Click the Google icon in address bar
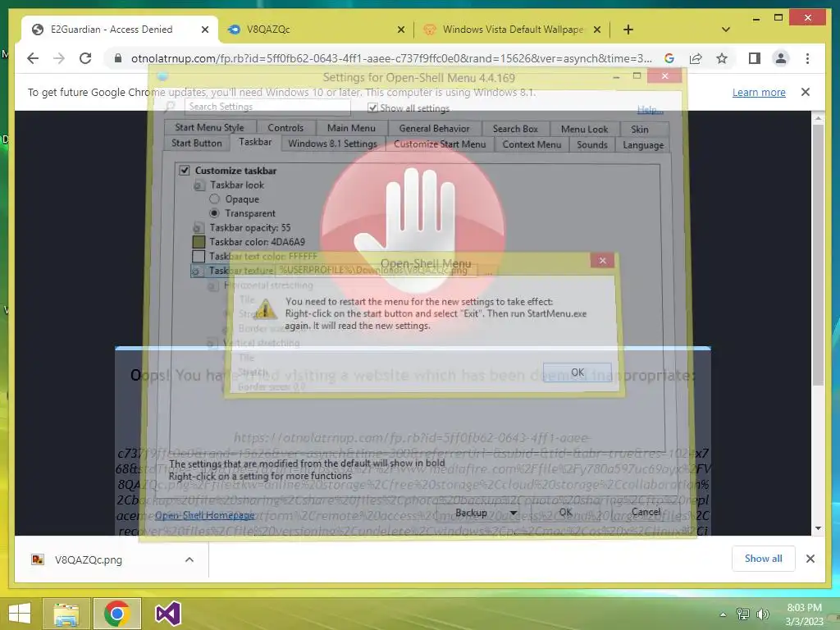Viewport: 840px width, 630px height. tap(669, 58)
